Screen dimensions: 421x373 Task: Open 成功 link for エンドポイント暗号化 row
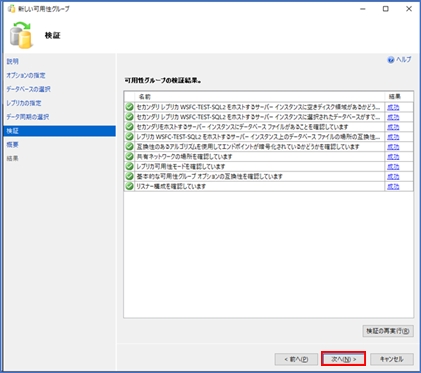click(393, 147)
